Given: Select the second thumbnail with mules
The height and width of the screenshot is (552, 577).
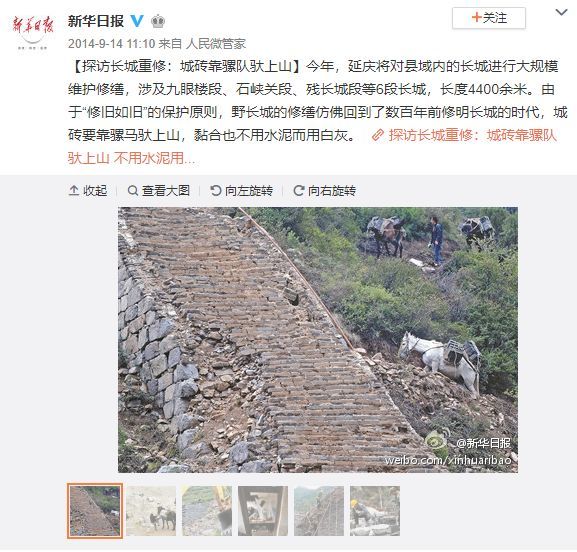Looking at the screenshot, I should (x=151, y=511).
